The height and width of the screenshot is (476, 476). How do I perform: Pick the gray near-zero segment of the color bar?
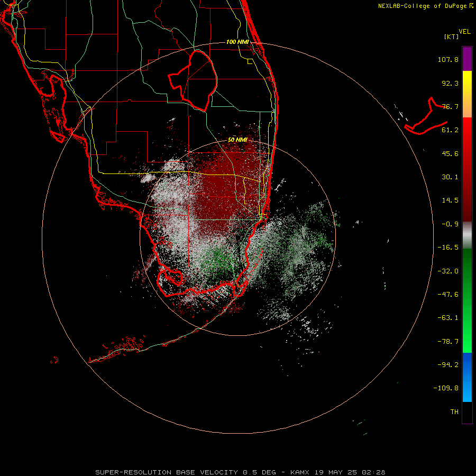467,235
